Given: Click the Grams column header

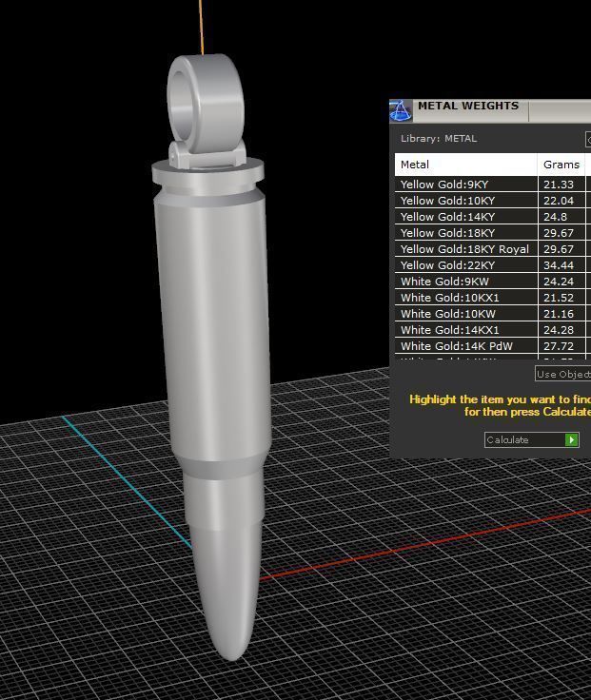Looking at the screenshot, I should (561, 165).
